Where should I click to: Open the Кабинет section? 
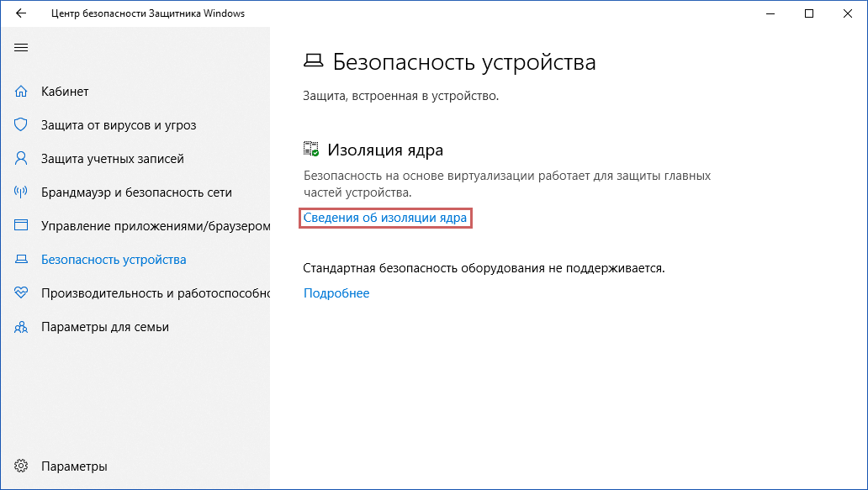65,92
